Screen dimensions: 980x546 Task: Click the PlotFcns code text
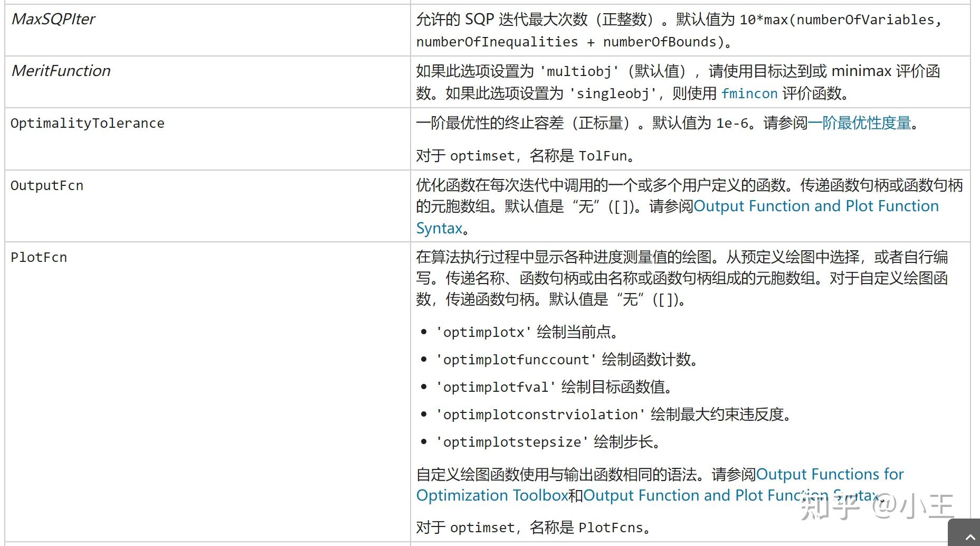[611, 528]
